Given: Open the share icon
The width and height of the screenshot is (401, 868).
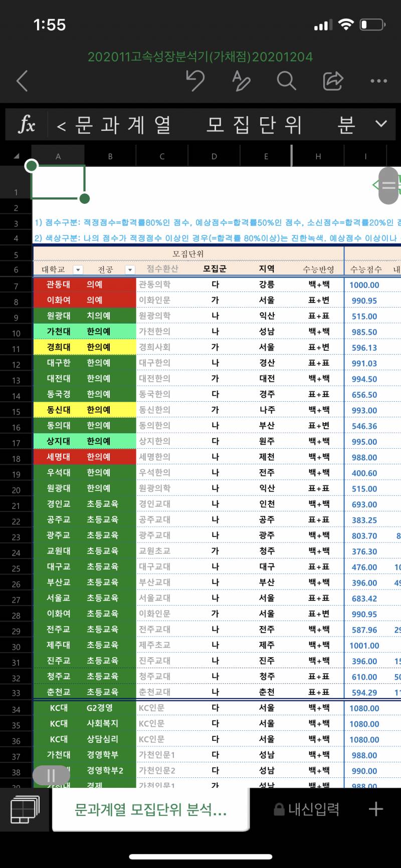Looking at the screenshot, I should [x=332, y=80].
